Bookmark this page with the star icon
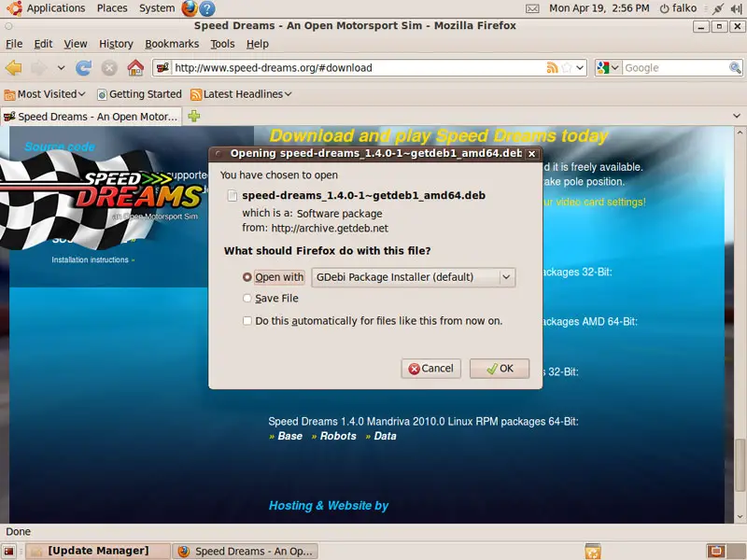Screen dimensions: 747x560 pos(567,67)
